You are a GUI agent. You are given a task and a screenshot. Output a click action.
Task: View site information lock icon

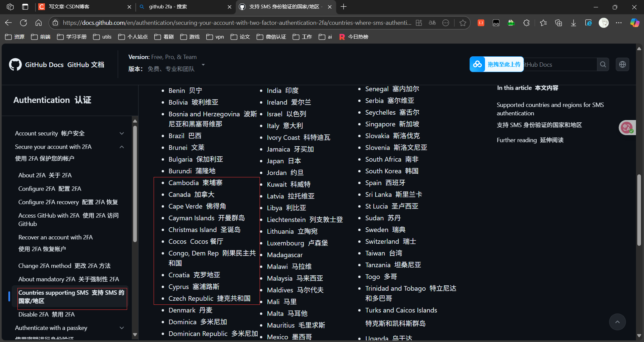[x=56, y=23]
